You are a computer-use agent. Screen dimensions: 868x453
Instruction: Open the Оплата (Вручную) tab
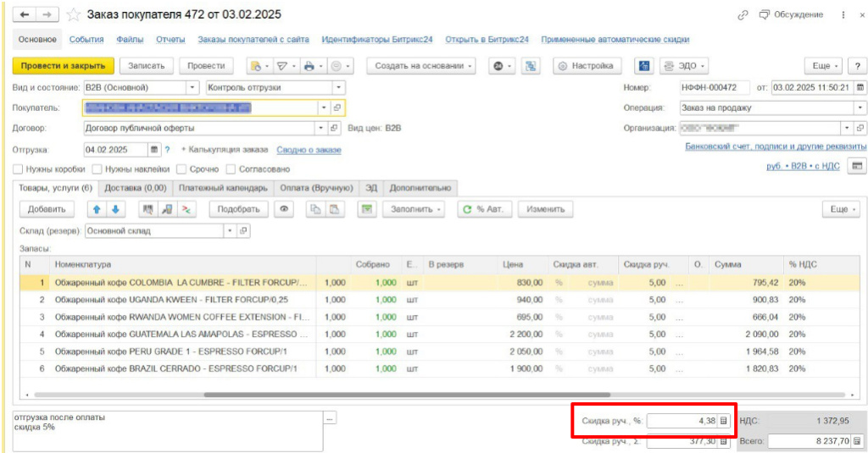(316, 188)
